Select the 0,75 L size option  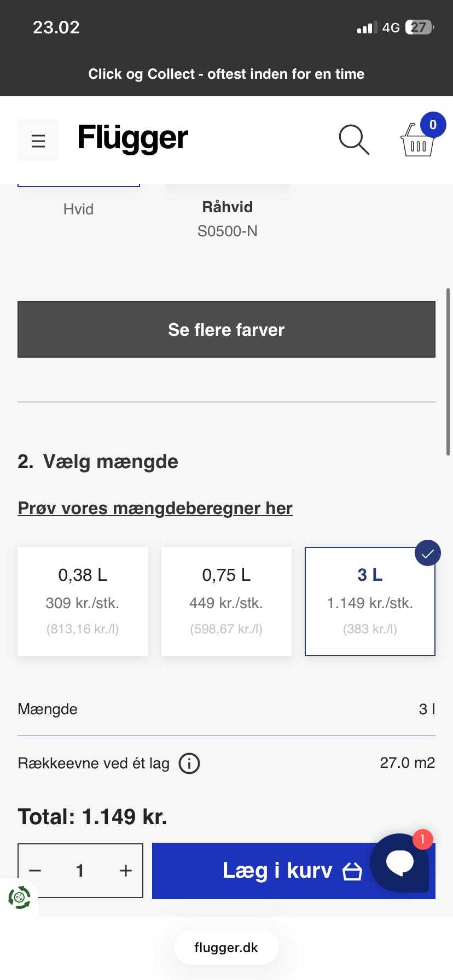coord(226,601)
